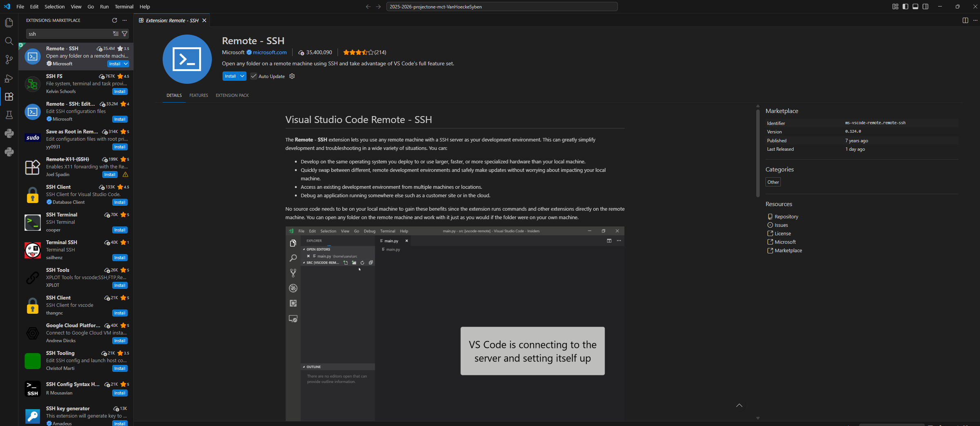Clear extensions search results
This screenshot has width=980, height=426.
point(116,33)
